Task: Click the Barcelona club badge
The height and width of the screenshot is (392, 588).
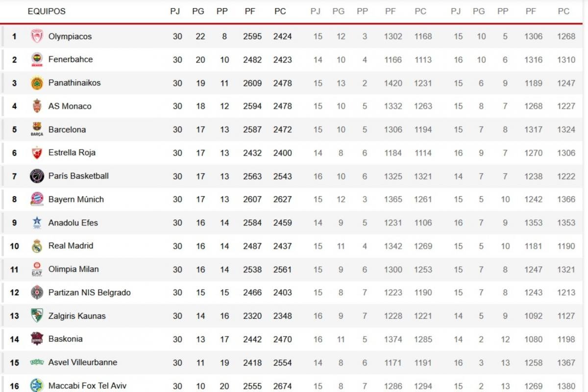Action: pos(37,129)
